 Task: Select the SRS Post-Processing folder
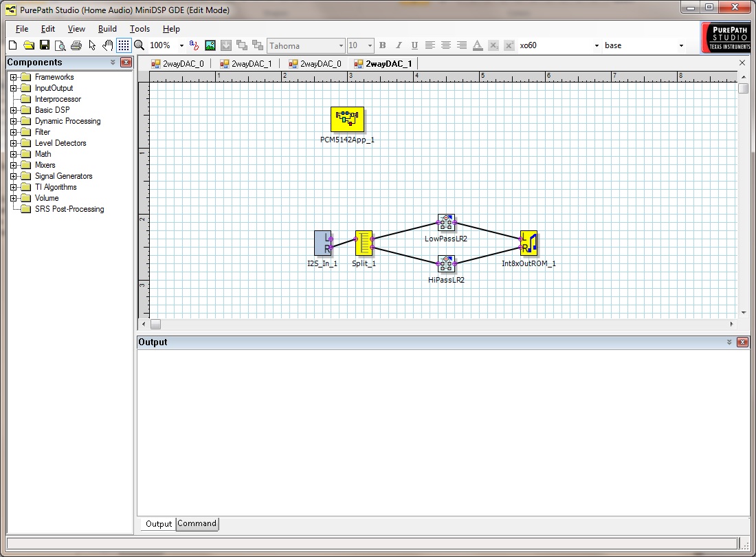pos(69,209)
